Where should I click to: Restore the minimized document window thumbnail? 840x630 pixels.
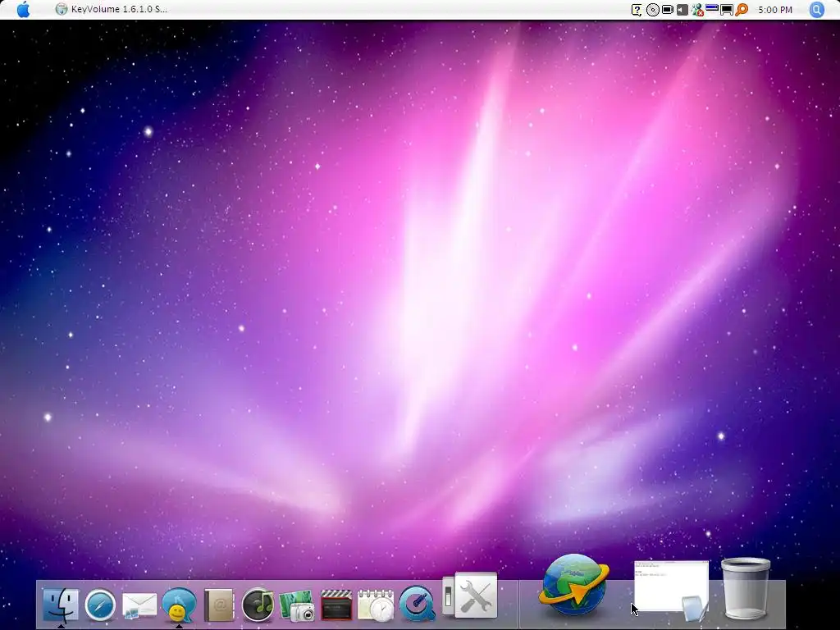pyautogui.click(x=671, y=587)
